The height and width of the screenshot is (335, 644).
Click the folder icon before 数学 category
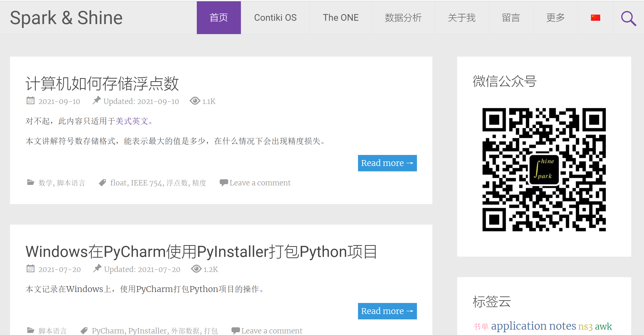click(x=31, y=182)
